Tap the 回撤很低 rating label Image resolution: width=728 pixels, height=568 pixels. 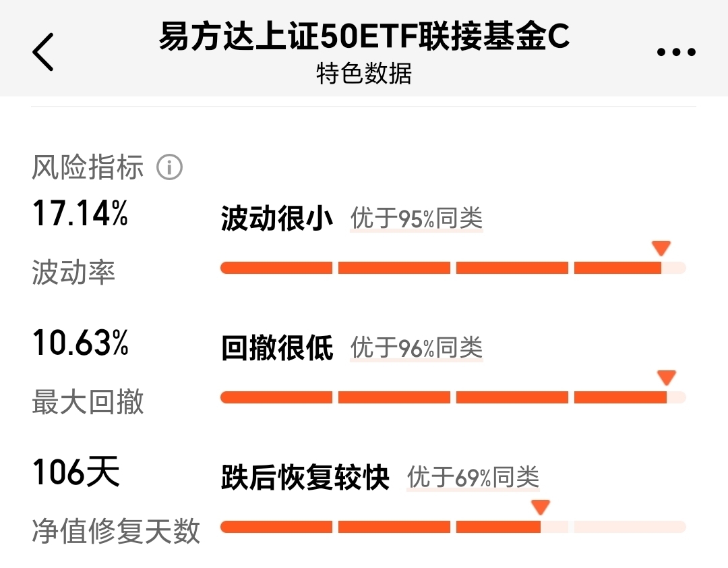click(277, 349)
